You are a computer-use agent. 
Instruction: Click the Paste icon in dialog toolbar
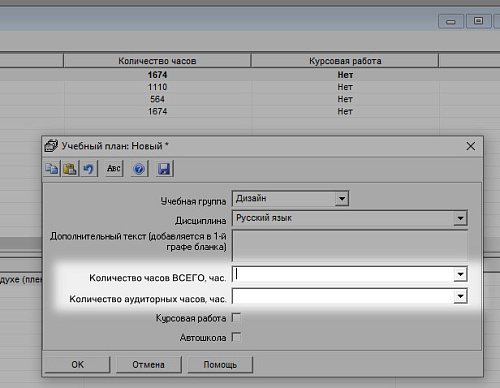(70, 168)
